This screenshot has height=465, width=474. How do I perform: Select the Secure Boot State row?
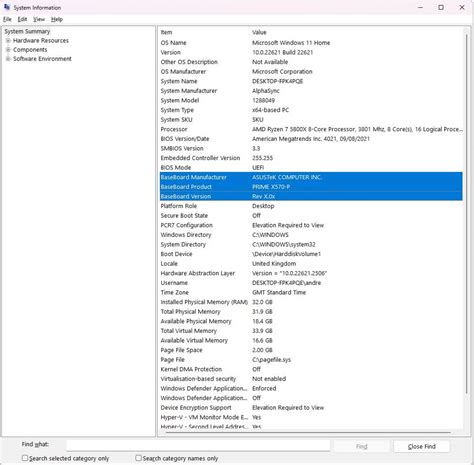coord(311,216)
